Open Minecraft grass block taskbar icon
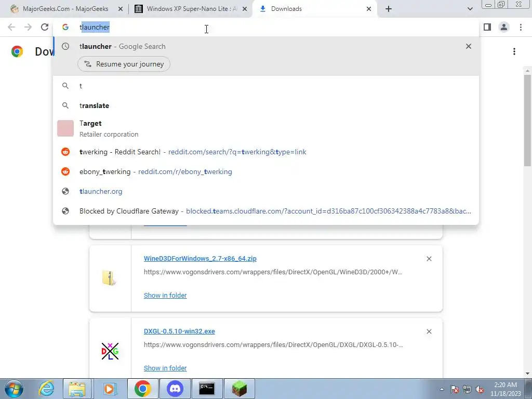Viewport: 532px width, 399px height. [x=239, y=389]
